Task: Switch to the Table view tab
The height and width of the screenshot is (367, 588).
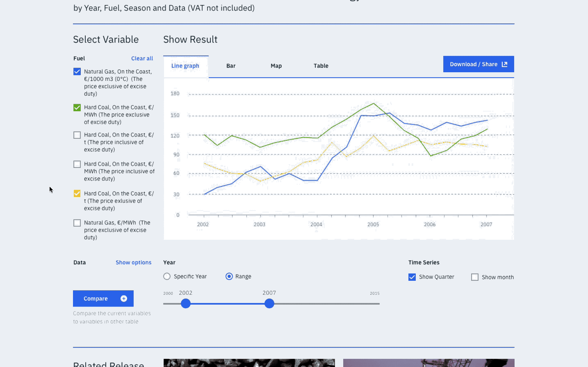Action: pyautogui.click(x=321, y=66)
